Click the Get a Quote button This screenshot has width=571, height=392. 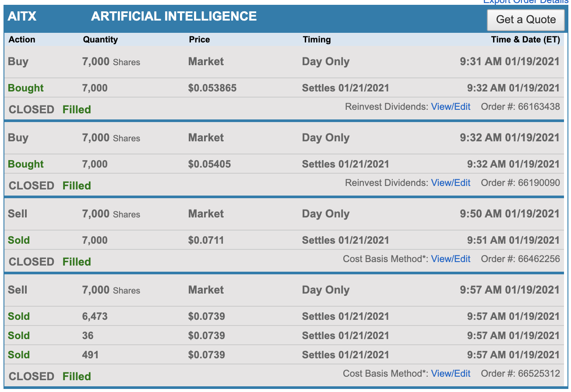click(525, 20)
